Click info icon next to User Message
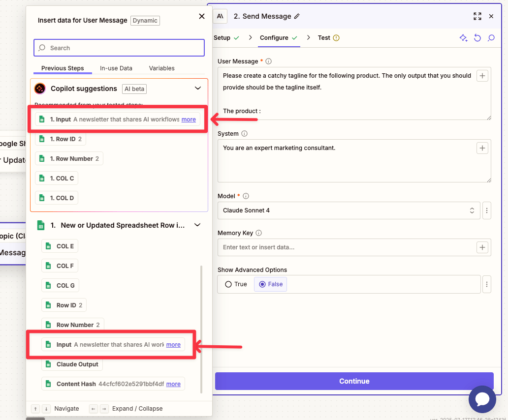 coord(269,61)
